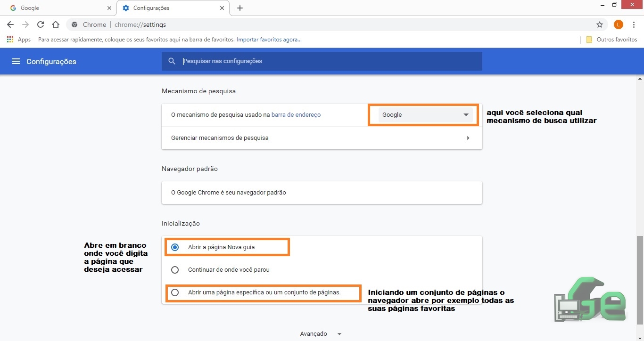
Task: Minimize the Chrome window
Action: [x=603, y=5]
